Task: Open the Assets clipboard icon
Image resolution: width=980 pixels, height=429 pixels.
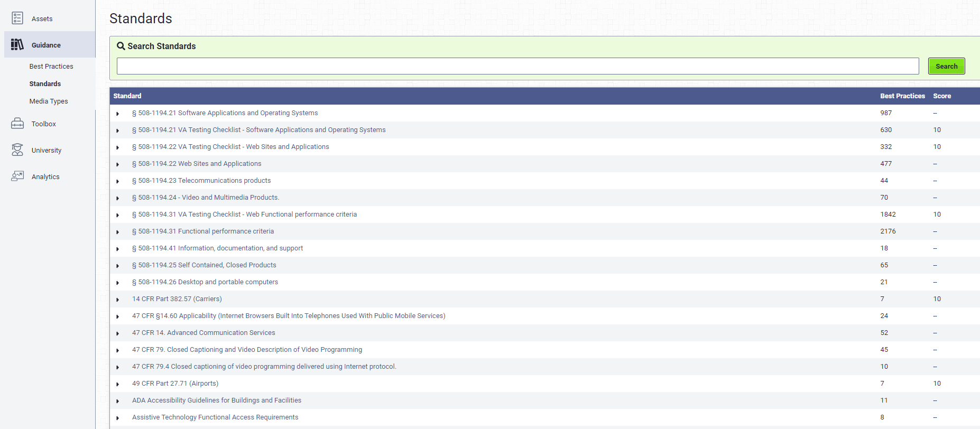Action: click(x=17, y=18)
